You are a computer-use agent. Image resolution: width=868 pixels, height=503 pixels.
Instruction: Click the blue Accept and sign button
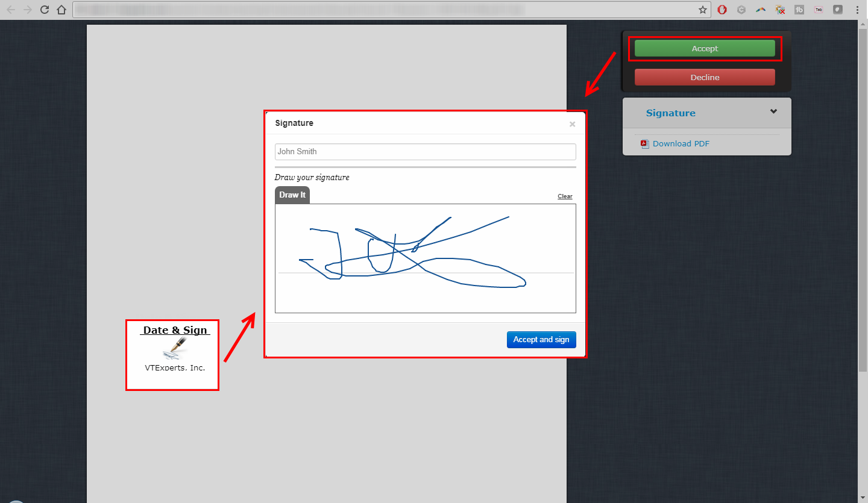(541, 340)
